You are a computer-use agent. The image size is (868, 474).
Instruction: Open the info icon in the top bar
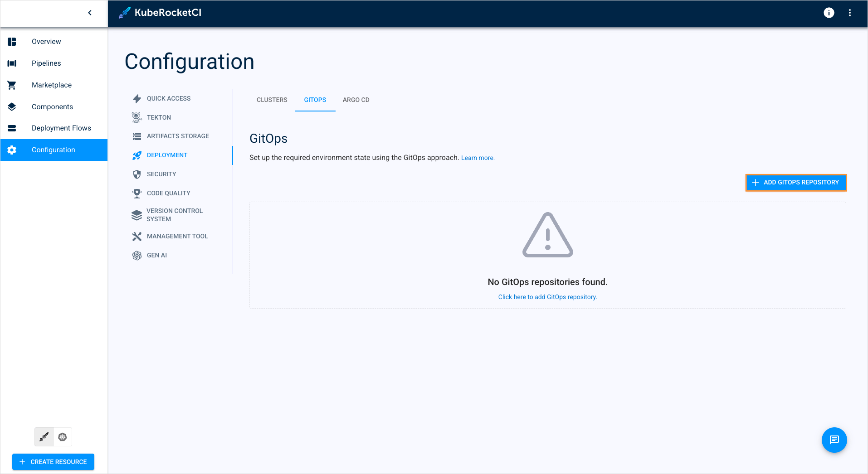pos(829,13)
